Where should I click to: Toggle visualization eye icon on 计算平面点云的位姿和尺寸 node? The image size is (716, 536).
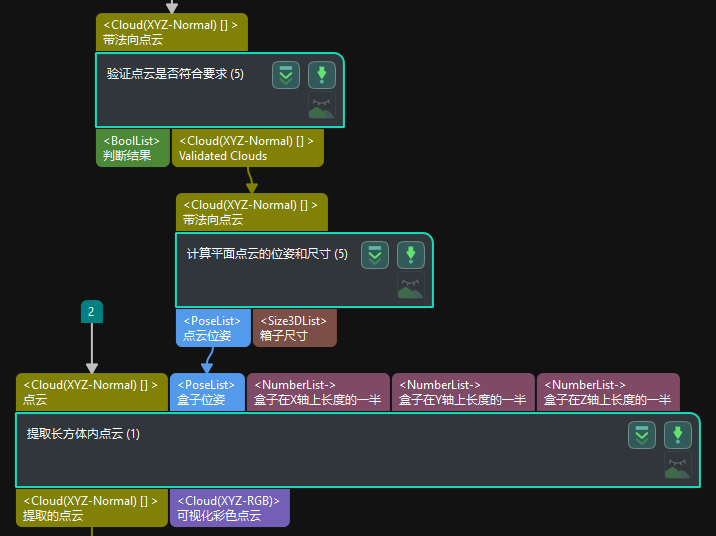coord(411,285)
